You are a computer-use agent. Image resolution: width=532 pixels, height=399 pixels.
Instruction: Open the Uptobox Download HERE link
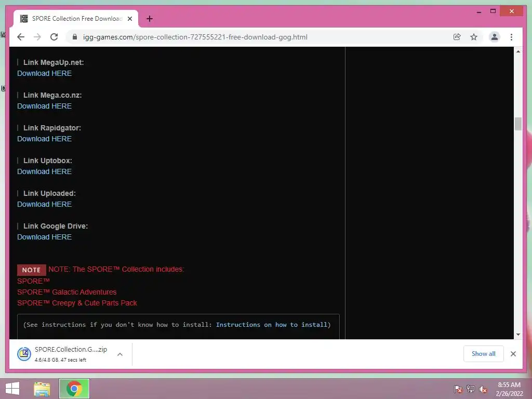click(45, 171)
